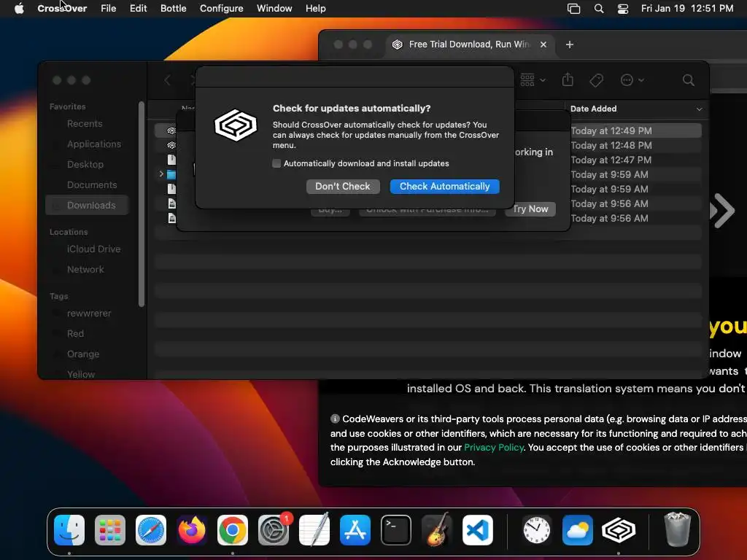Click the CrossOver icon in the Dock
This screenshot has height=560, width=747.
pyautogui.click(x=619, y=530)
